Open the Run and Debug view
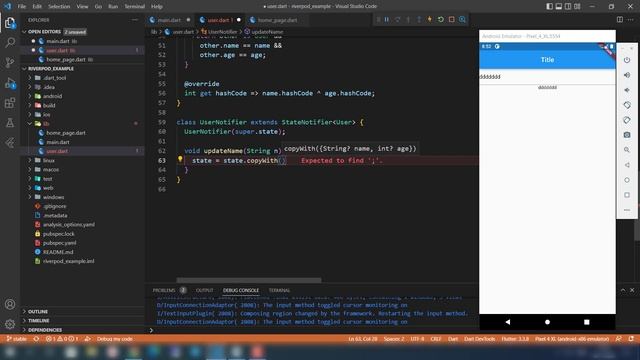Screen dimensions: 640x360 [10, 83]
